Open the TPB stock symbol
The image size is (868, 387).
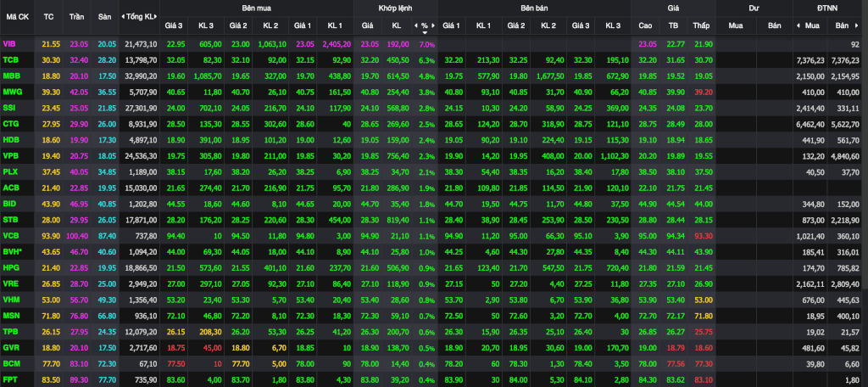pyautogui.click(x=10, y=332)
